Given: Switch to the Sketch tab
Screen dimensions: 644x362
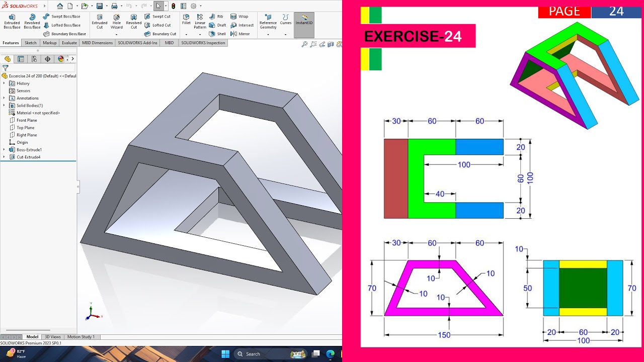Looking at the screenshot, I should tap(31, 43).
